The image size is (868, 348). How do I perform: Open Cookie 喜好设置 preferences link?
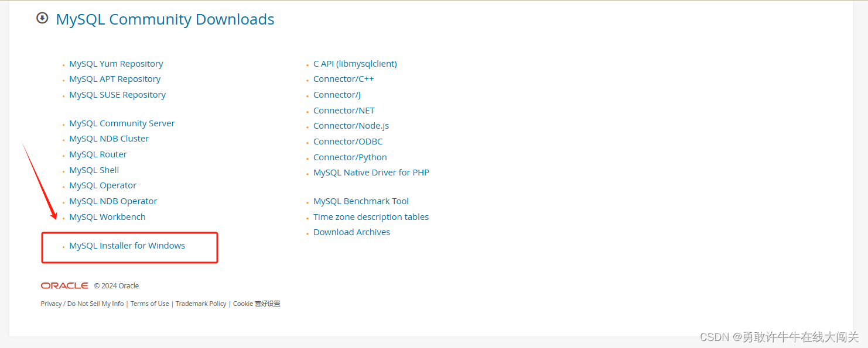click(x=257, y=304)
